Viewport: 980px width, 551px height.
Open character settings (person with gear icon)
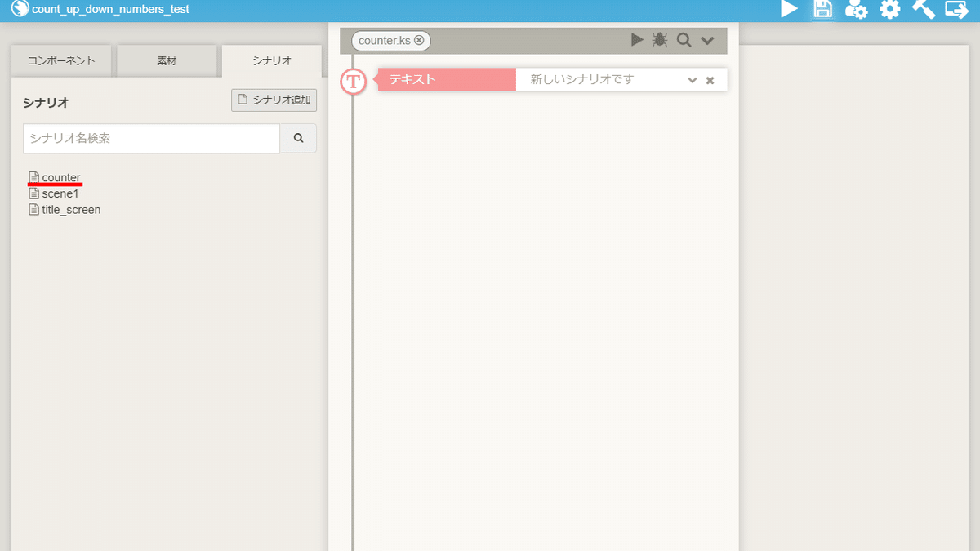[x=856, y=10]
